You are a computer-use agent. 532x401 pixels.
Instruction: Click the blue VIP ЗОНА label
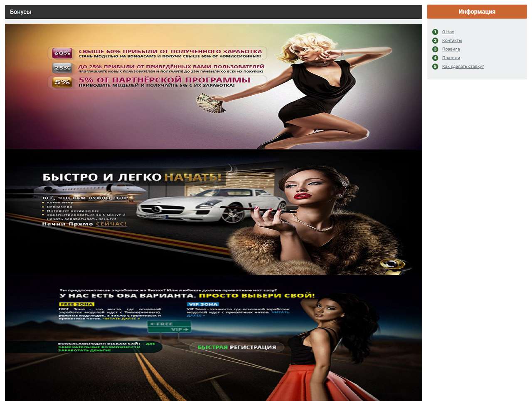point(203,304)
